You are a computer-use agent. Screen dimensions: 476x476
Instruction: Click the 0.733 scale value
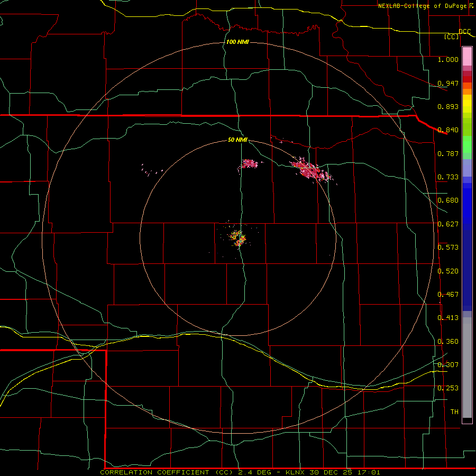[x=448, y=177]
